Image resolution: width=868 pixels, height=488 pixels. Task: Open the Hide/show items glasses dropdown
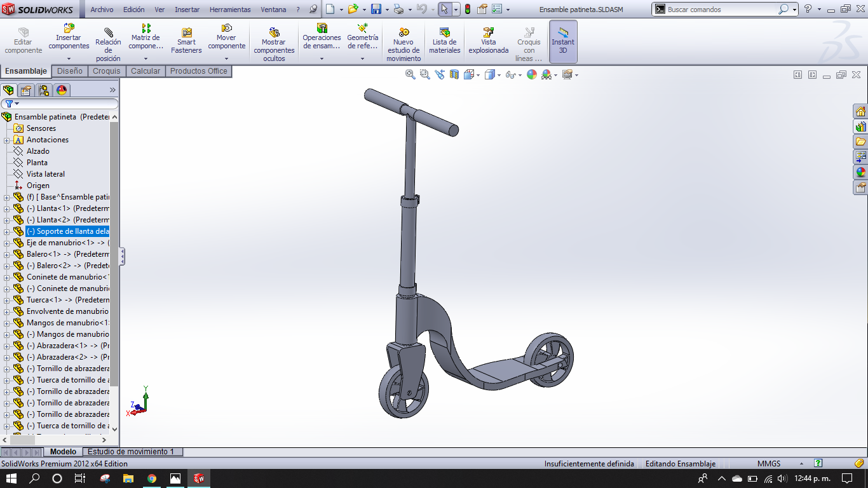tap(520, 75)
